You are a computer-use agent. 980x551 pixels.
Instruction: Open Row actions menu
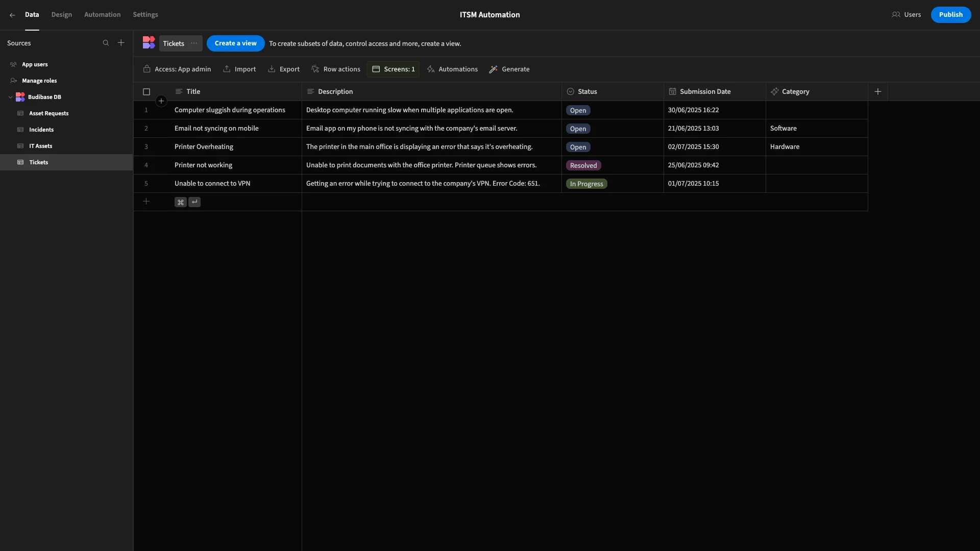pyautogui.click(x=336, y=69)
